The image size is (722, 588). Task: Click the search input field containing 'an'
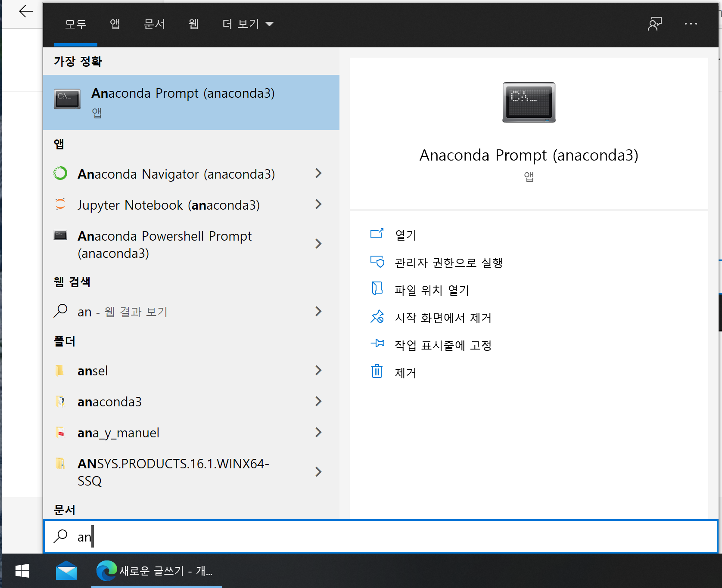381,536
